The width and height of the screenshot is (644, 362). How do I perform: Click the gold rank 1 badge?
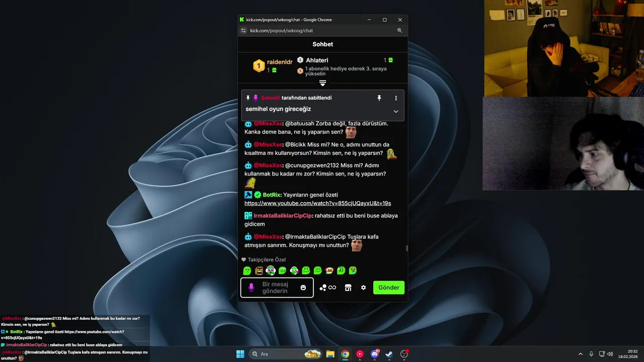click(x=259, y=65)
